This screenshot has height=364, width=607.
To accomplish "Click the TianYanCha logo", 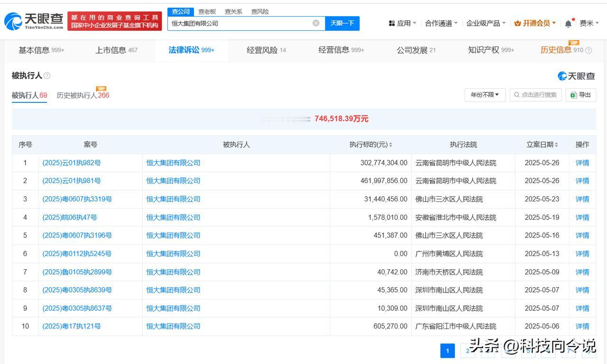I will (x=34, y=21).
